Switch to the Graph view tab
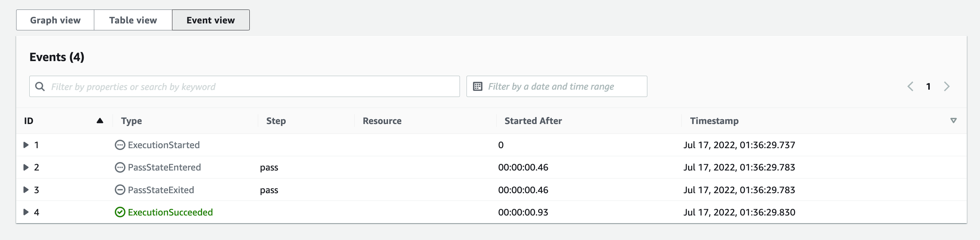The width and height of the screenshot is (980, 240). (55, 20)
